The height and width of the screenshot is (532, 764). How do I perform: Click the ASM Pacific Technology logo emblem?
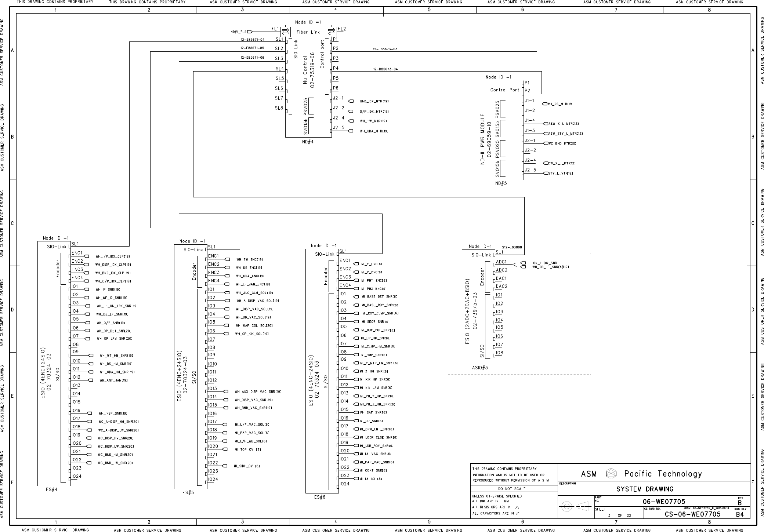coord(611,474)
